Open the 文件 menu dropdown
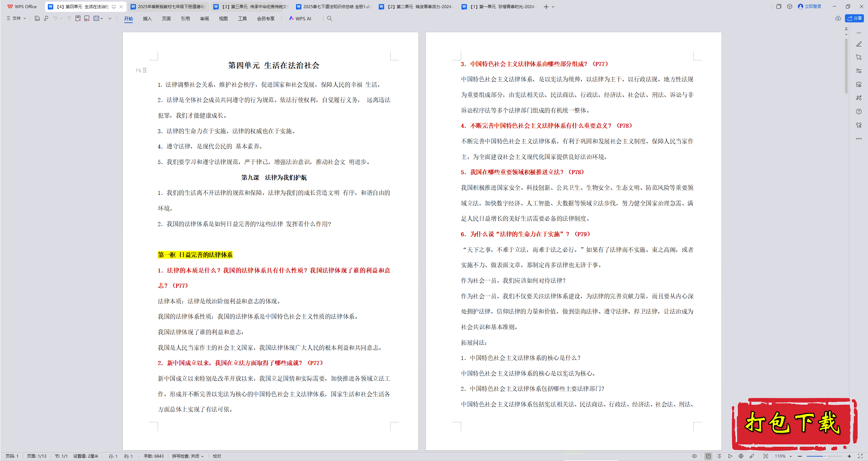The width and height of the screenshot is (868, 461). pyautogui.click(x=16, y=18)
